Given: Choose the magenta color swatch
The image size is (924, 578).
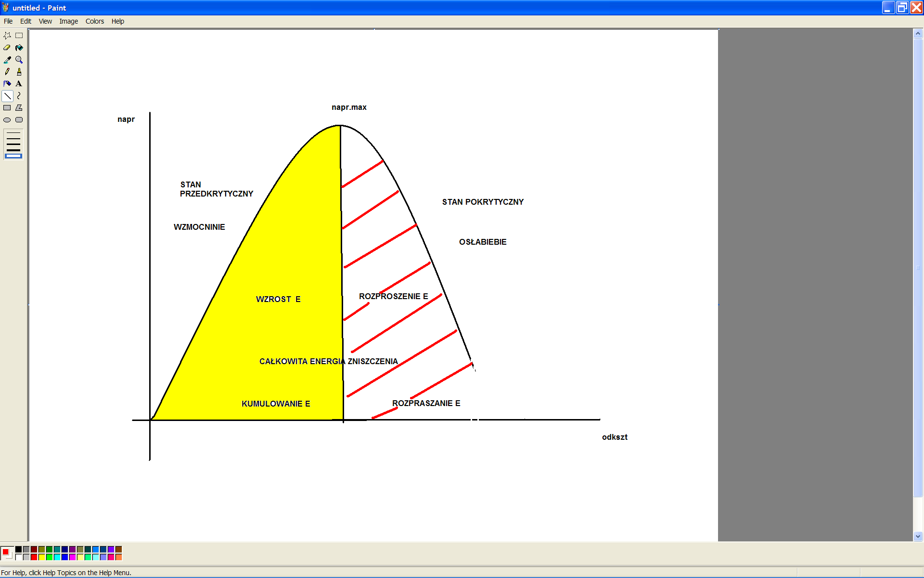Looking at the screenshot, I should pyautogui.click(x=72, y=557).
